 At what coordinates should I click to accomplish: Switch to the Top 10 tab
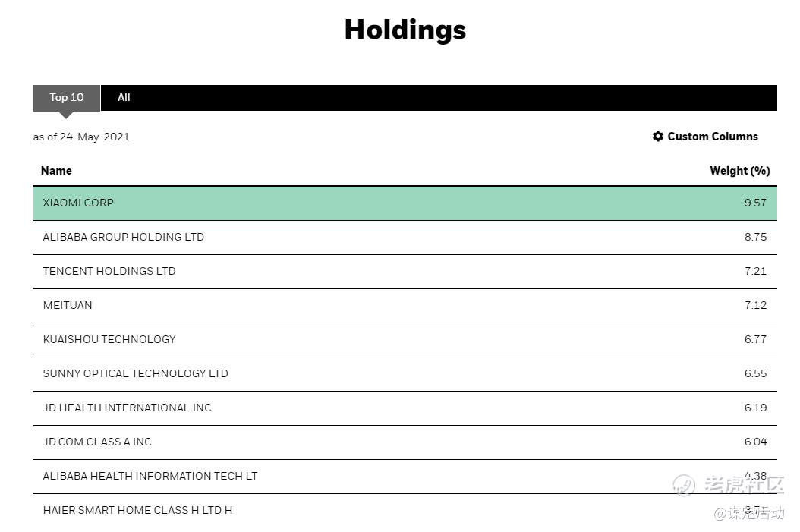(67, 98)
